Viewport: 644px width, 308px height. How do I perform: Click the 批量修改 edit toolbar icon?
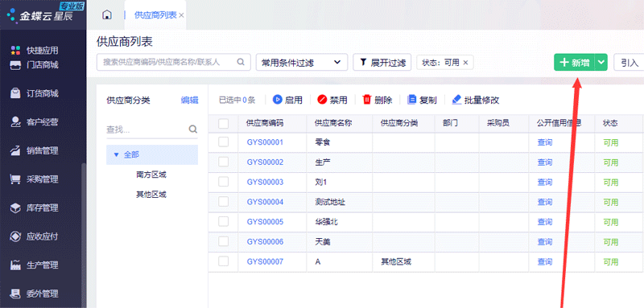[x=456, y=100]
